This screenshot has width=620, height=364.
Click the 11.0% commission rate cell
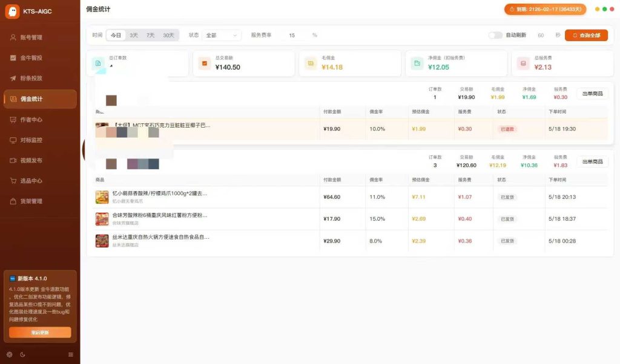377,197
